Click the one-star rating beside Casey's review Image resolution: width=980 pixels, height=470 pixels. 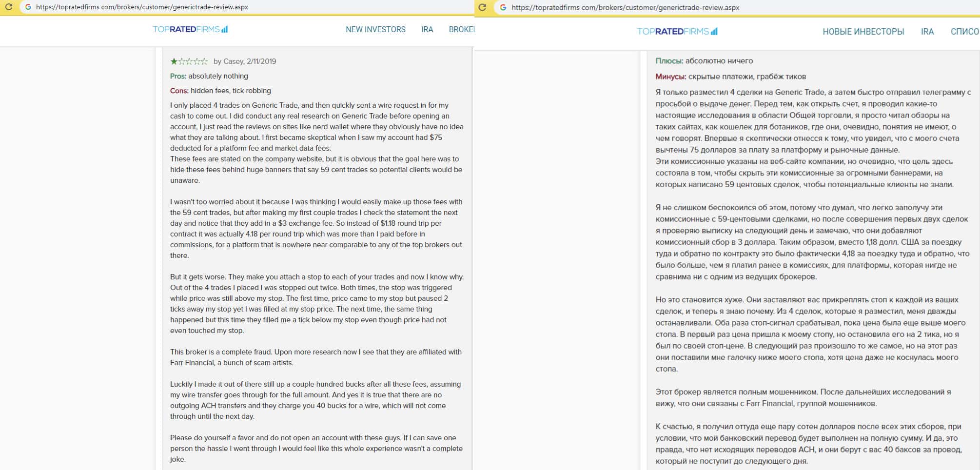tap(189, 61)
